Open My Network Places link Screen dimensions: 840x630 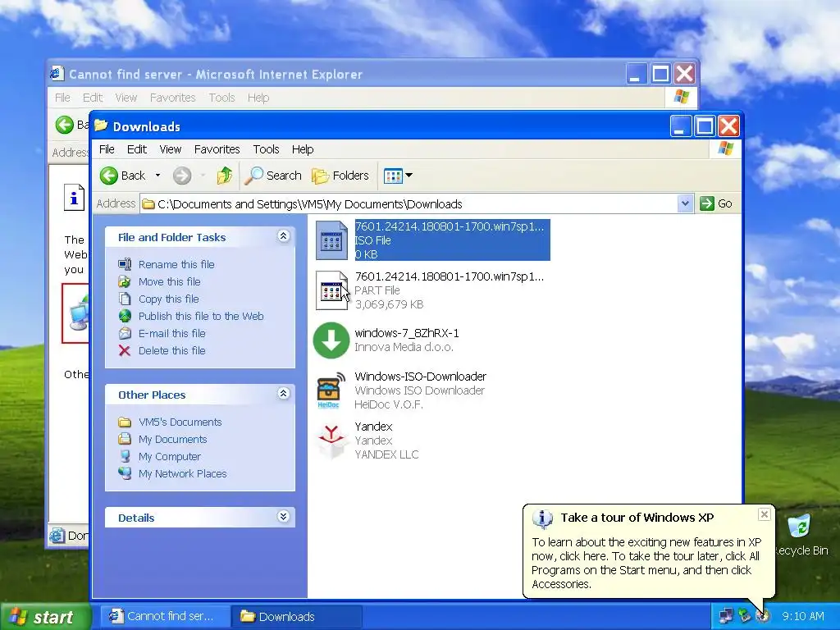tap(183, 473)
